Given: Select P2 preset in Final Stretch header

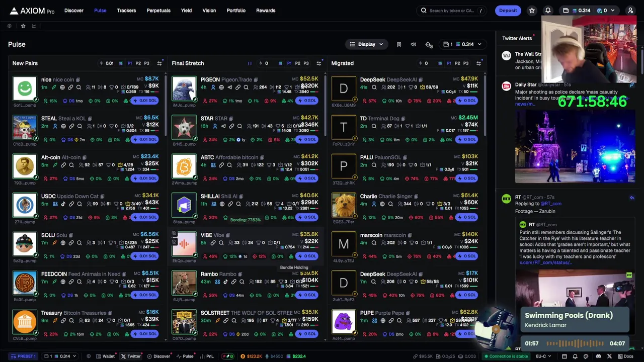Looking at the screenshot, I should coord(297,63).
